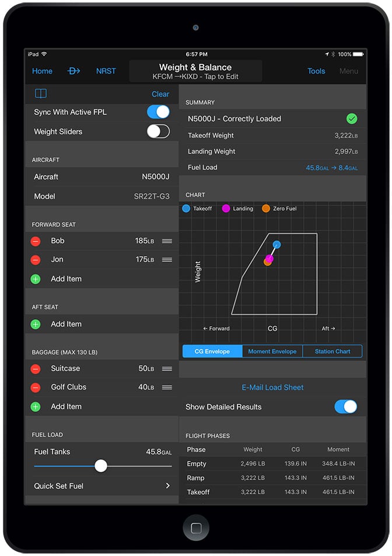Tap the battery indicator in status bar
This screenshot has height=556, width=392.
358,54
